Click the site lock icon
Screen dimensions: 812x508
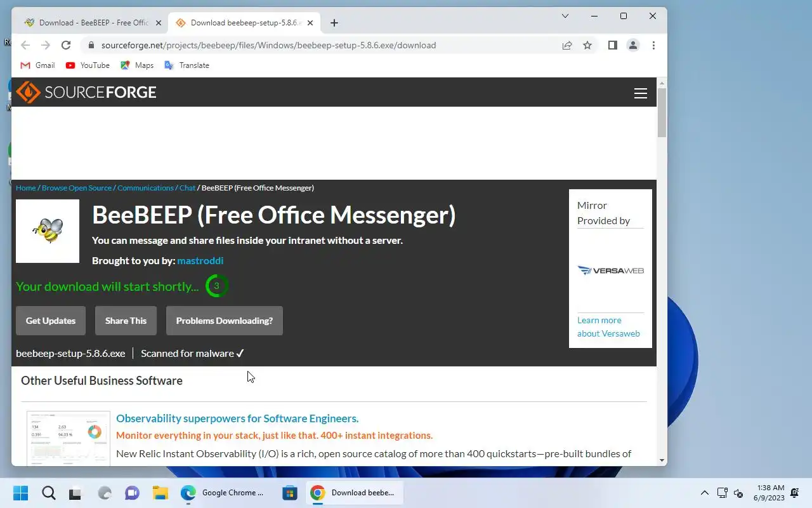tap(91, 45)
